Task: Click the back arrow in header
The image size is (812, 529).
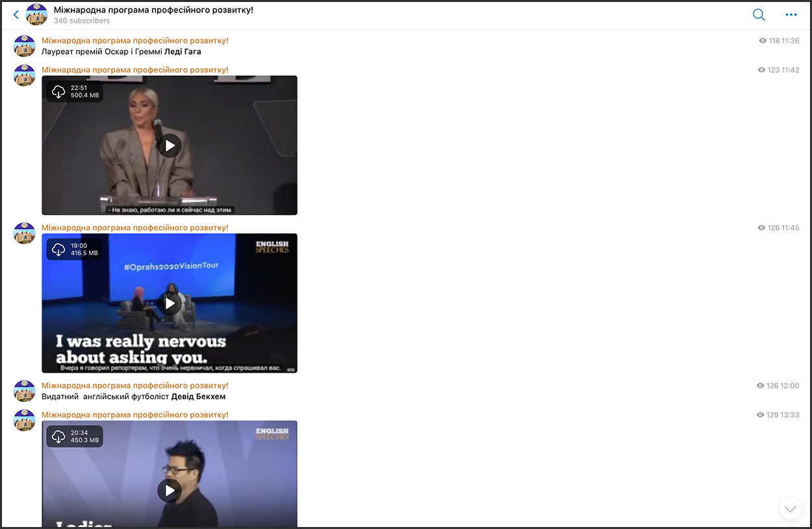Action: pos(16,14)
